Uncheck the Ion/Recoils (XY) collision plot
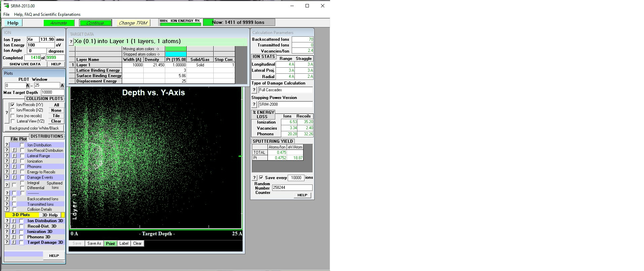Viewport: 644px width, 271px height. 13,105
